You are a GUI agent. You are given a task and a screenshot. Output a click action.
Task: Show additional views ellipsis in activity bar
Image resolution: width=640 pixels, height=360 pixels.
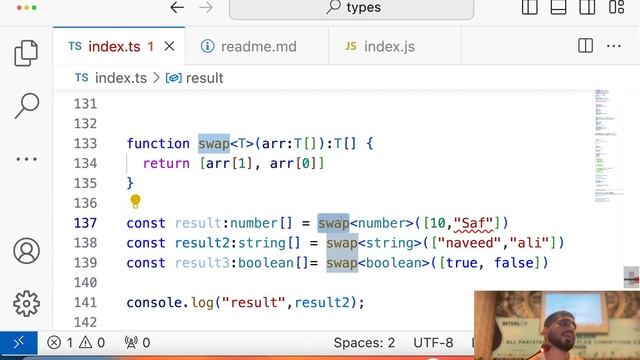pyautogui.click(x=27, y=159)
